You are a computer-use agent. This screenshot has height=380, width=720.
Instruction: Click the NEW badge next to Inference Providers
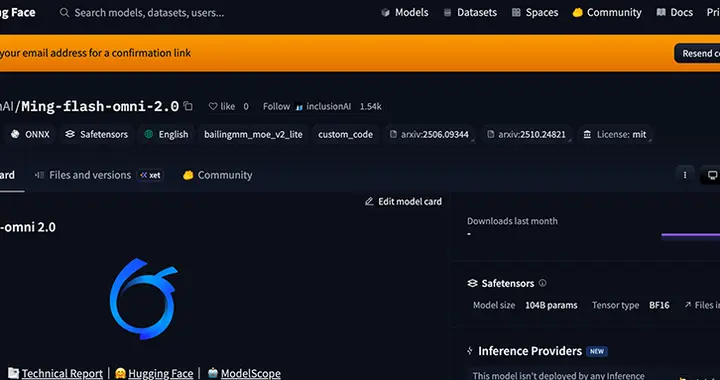(x=596, y=352)
